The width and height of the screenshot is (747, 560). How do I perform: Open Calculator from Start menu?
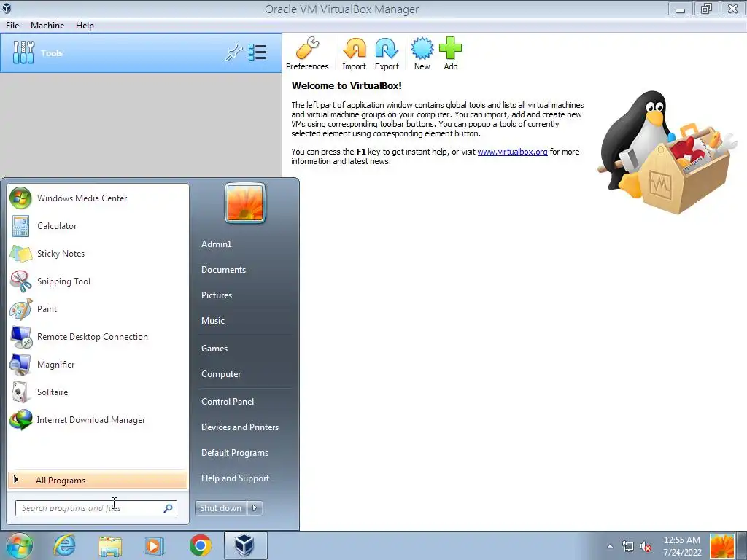[98, 226]
